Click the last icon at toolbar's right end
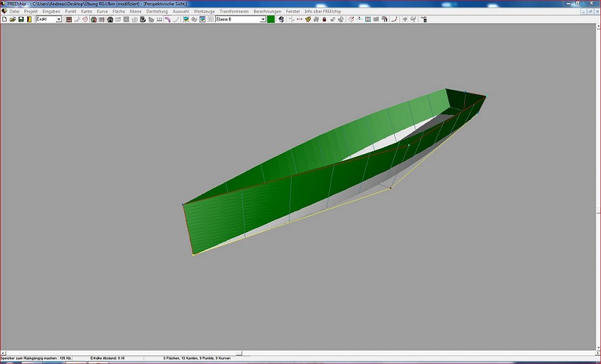Screen dimensions: 601x364 coord(424,20)
